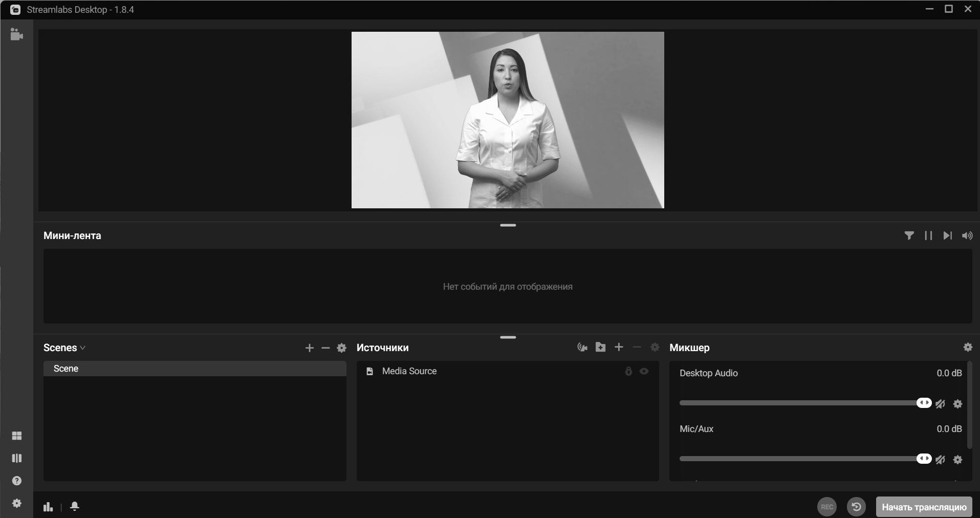Open statistics bar chart icon at bottom
This screenshot has height=518, width=980.
(47, 507)
